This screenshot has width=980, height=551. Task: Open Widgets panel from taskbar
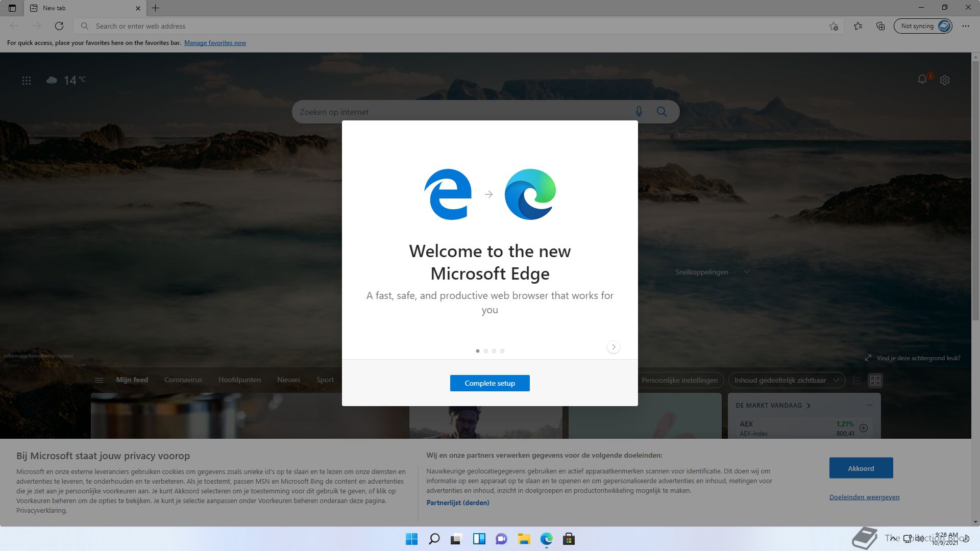[479, 539]
